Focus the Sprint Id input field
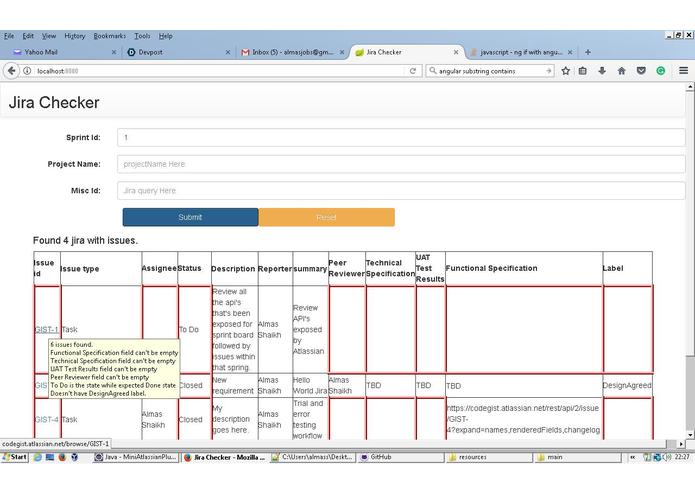Screen dimensions: 695x494 coord(401,137)
